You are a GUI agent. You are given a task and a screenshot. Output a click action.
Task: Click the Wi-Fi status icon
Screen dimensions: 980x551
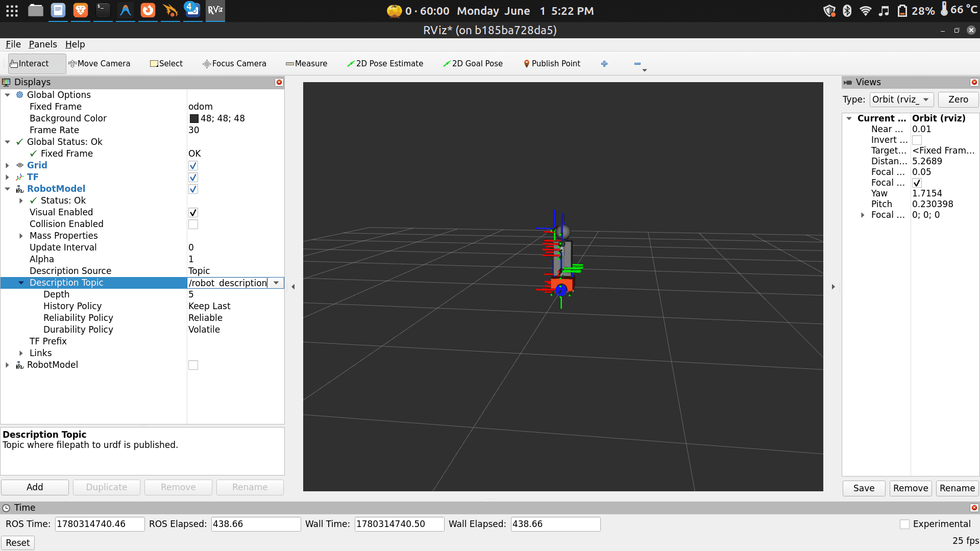pyautogui.click(x=865, y=11)
